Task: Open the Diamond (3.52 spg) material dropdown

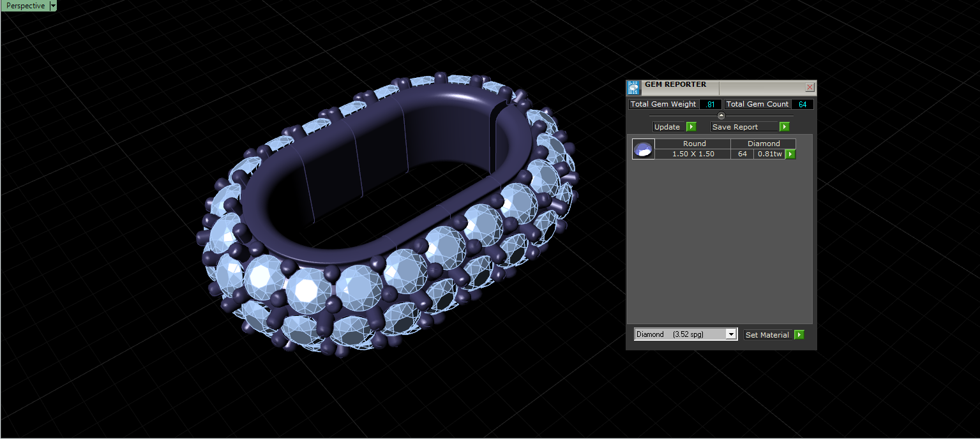Action: click(x=686, y=334)
